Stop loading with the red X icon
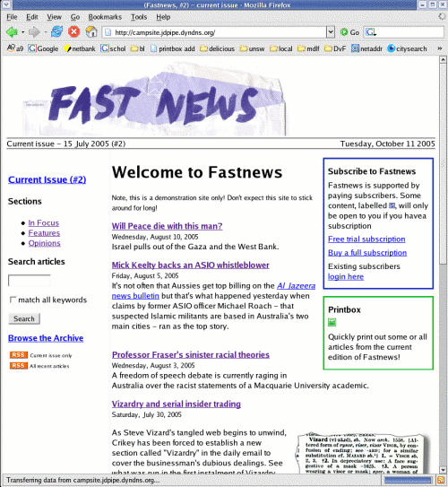The image size is (448, 487). pos(73,31)
